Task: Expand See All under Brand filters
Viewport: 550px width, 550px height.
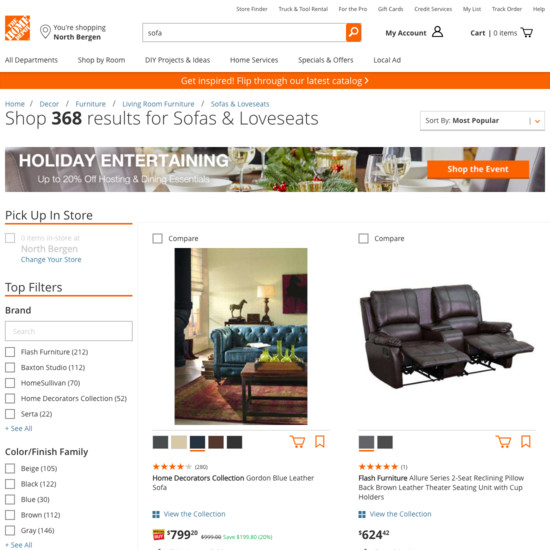Action: pos(19,428)
